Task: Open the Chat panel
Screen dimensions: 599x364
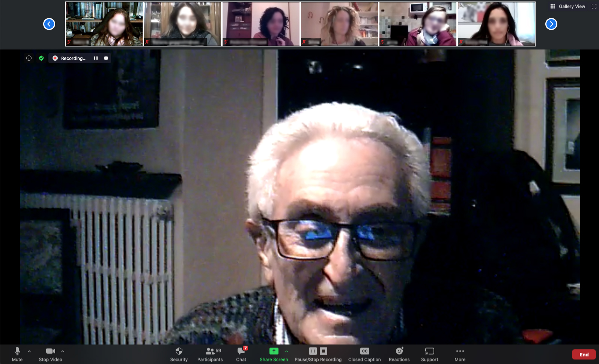Action: pyautogui.click(x=241, y=354)
